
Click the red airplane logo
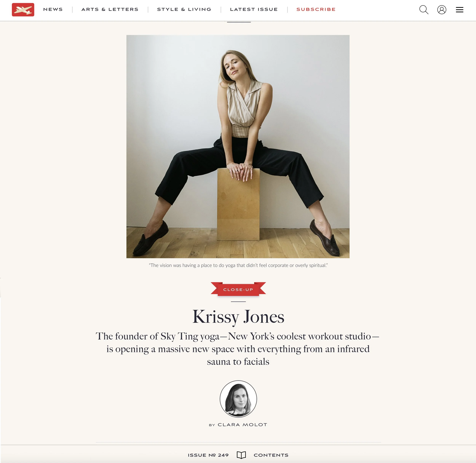pos(23,10)
